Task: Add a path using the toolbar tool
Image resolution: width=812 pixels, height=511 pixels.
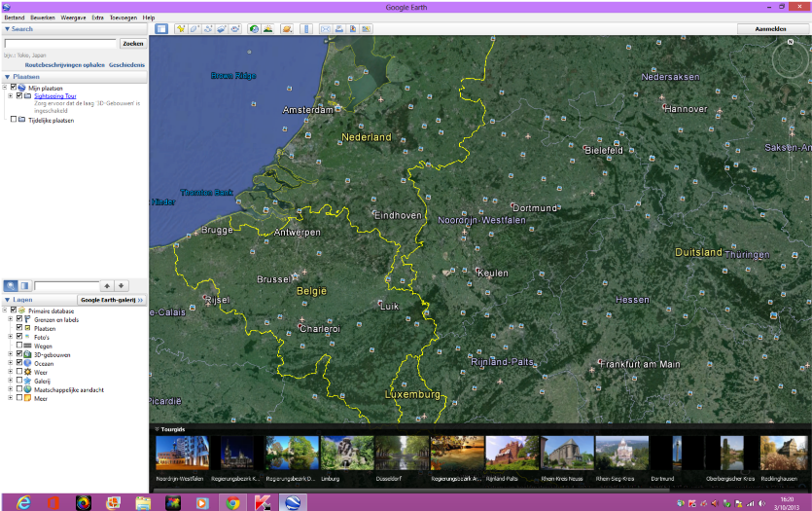Action: [208, 29]
